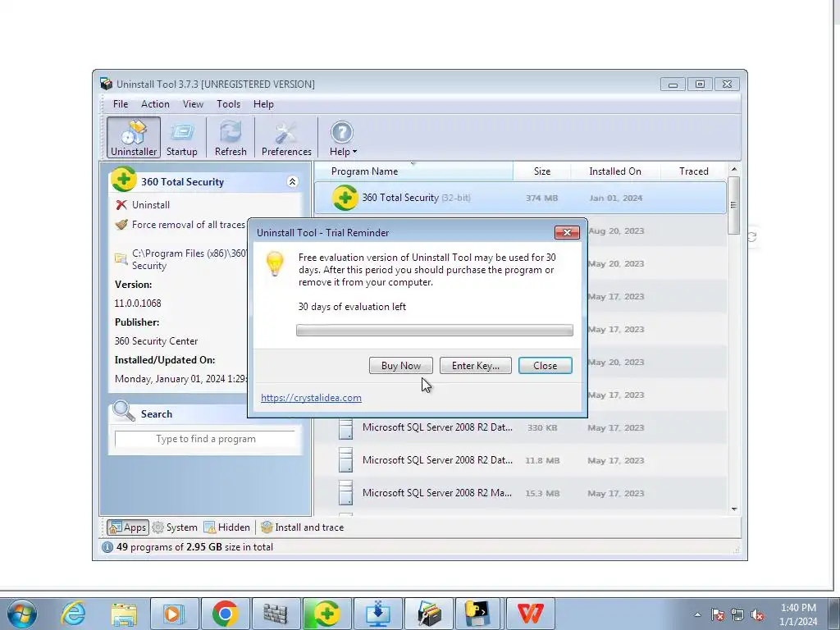Open the Windows Start button
Image resolution: width=840 pixels, height=630 pixels.
pos(21,614)
